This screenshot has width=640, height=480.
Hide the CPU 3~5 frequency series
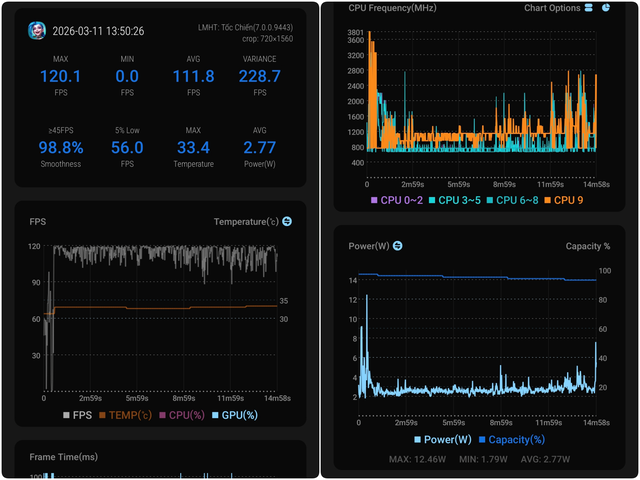tap(455, 201)
